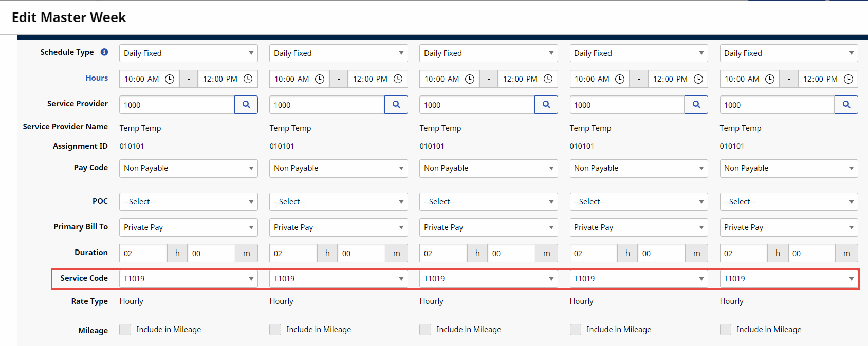Click the Schedule Type info icon

[104, 52]
